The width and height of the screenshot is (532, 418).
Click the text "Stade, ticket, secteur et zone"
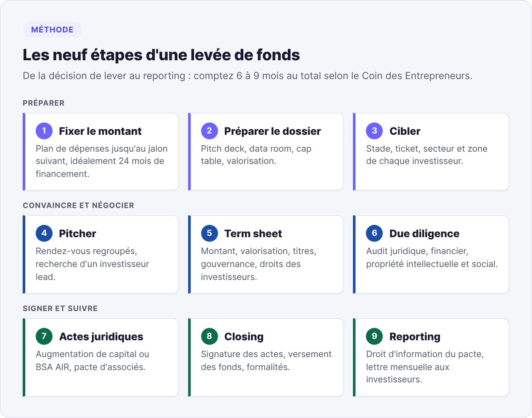point(426,155)
